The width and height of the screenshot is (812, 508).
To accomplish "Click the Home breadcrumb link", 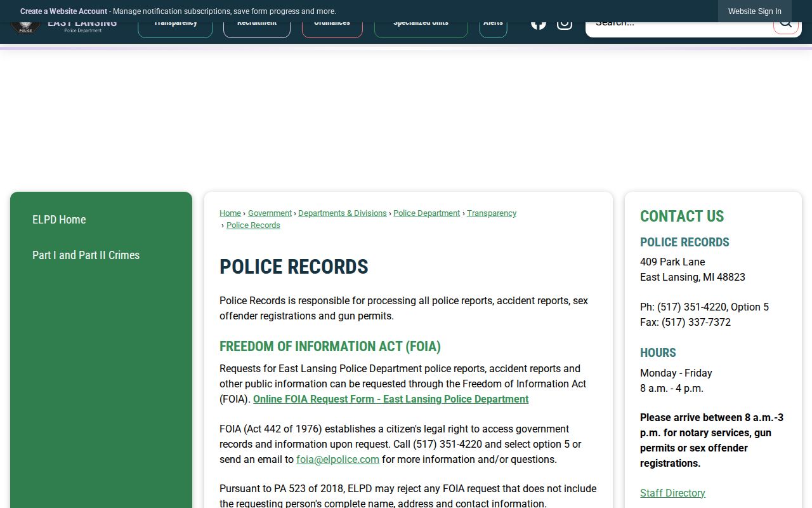I will click(230, 213).
